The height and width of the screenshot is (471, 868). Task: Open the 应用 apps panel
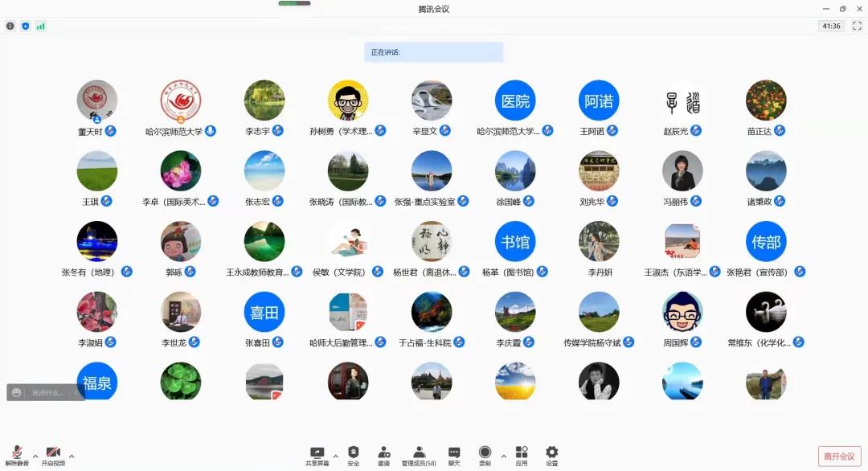tap(522, 455)
